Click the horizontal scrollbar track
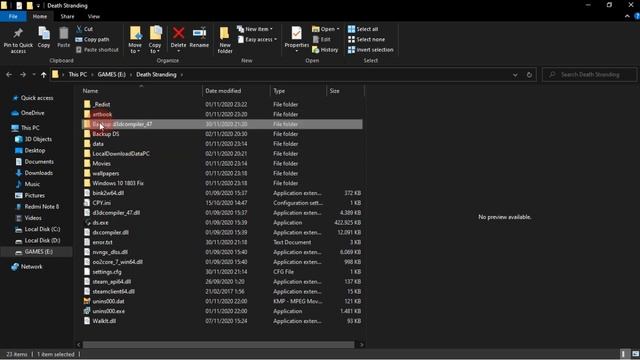The width and height of the screenshot is (640, 360). 219,345
